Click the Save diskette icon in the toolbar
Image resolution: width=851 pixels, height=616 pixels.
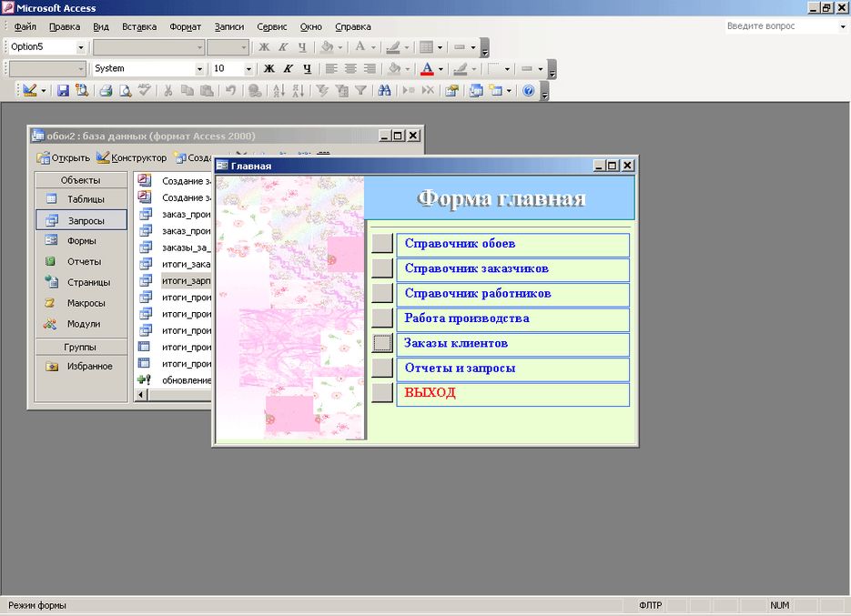(63, 91)
